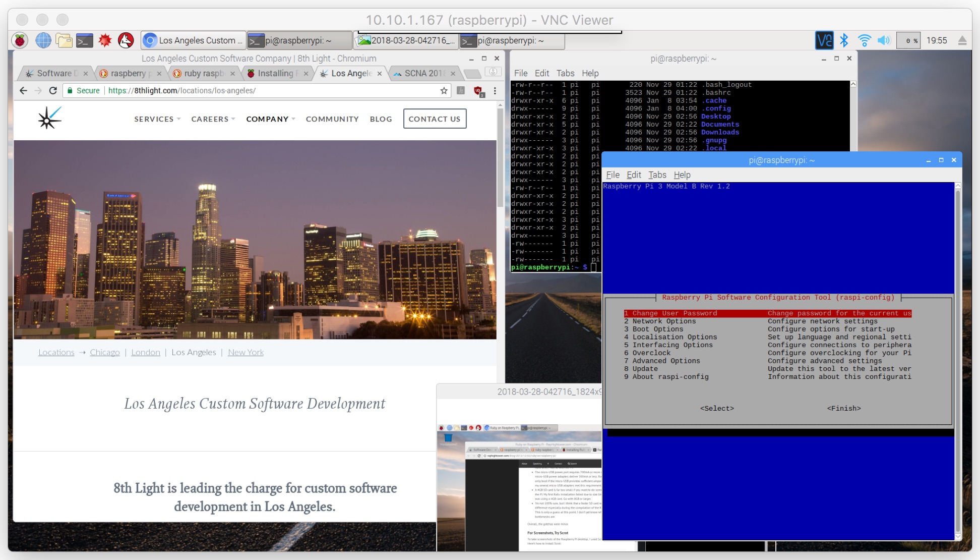Switch to the 'ruby raspb' tab

(203, 74)
